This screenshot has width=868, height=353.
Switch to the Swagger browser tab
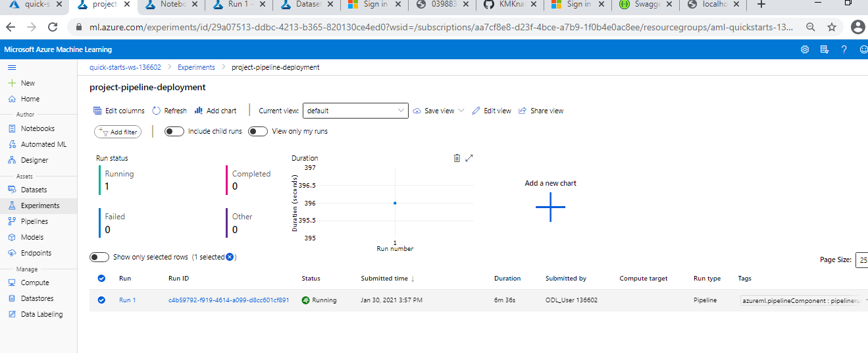point(646,6)
